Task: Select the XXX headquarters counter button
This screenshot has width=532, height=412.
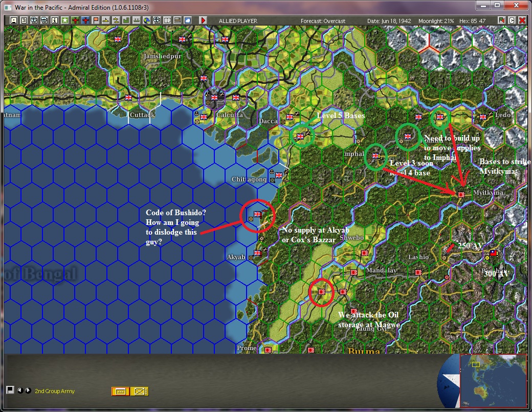Action: 120,392
